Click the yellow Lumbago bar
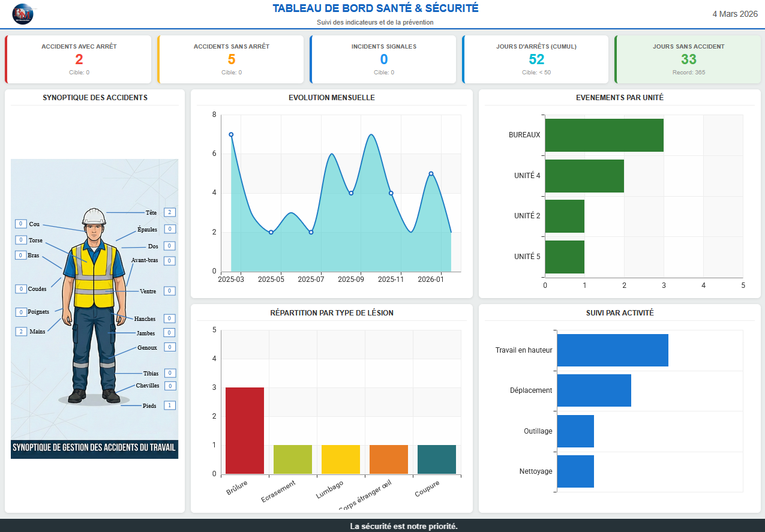The width and height of the screenshot is (765, 532). pyautogui.click(x=341, y=459)
